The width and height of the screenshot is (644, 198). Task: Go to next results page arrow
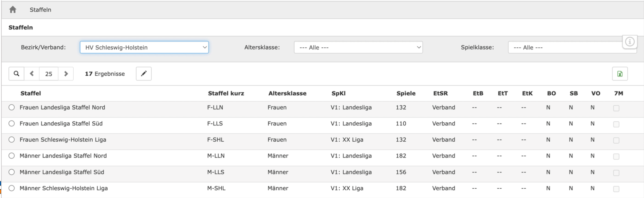coord(66,74)
